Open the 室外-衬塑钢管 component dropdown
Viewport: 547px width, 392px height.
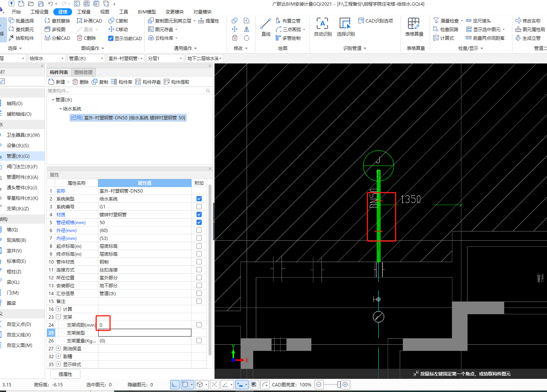(x=125, y=58)
